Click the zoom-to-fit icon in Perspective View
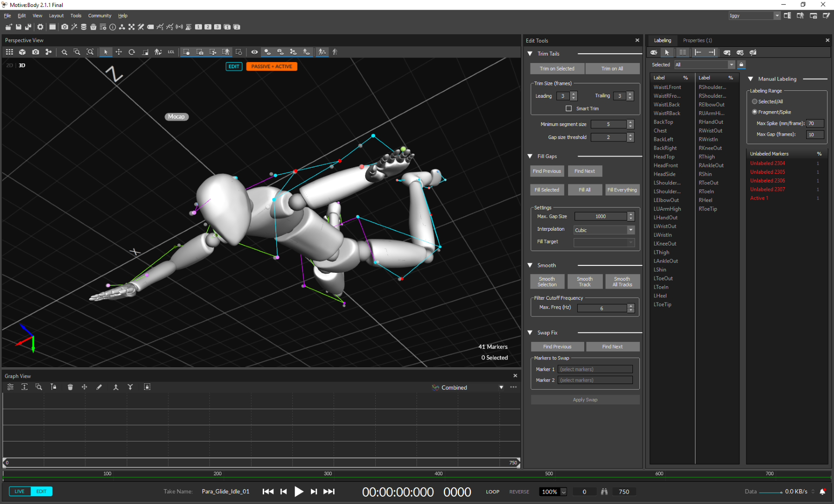Screen dimensions: 834x504 coord(90,52)
